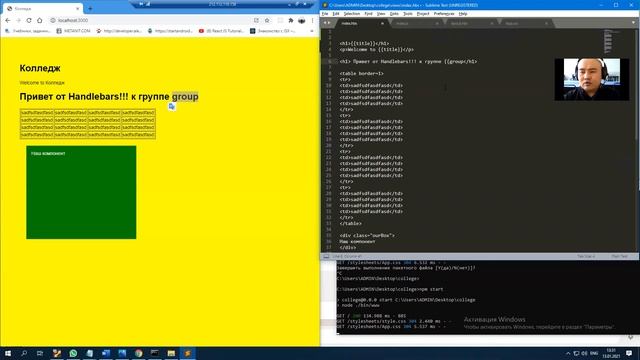Viewport: 640px width, 360px height.
Task: Open Sublime Text View menu
Action: pyautogui.click(x=381, y=13)
